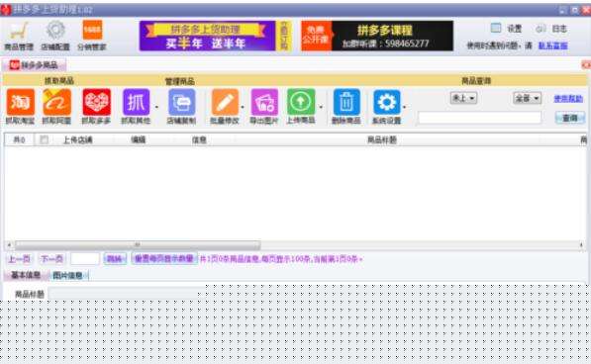The image size is (591, 364).
Task: Switch to the 图片信息 tab
Action: [67, 276]
